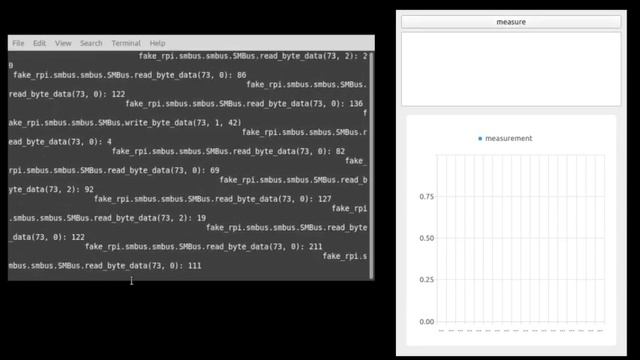The image size is (640, 360).
Task: Click the terminal's vertical scrollbar
Action: (x=371, y=165)
